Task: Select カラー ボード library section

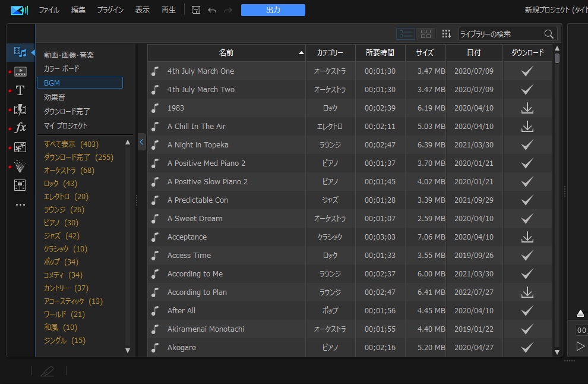Action: pos(62,69)
